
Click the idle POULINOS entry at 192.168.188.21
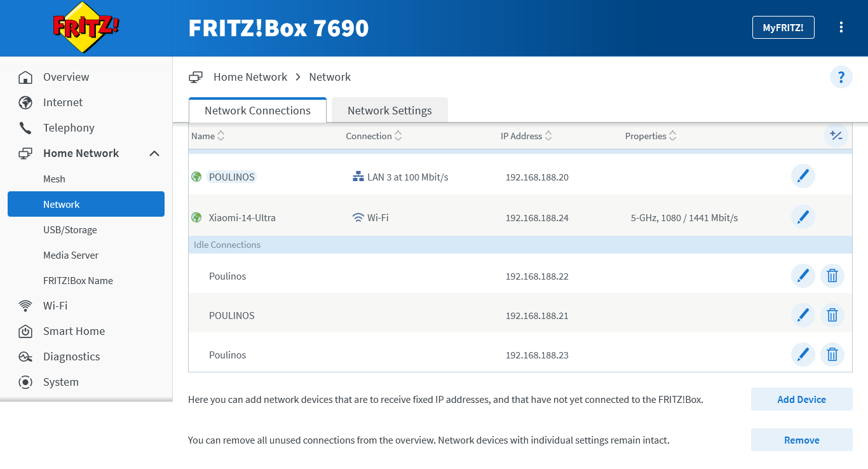pos(232,315)
